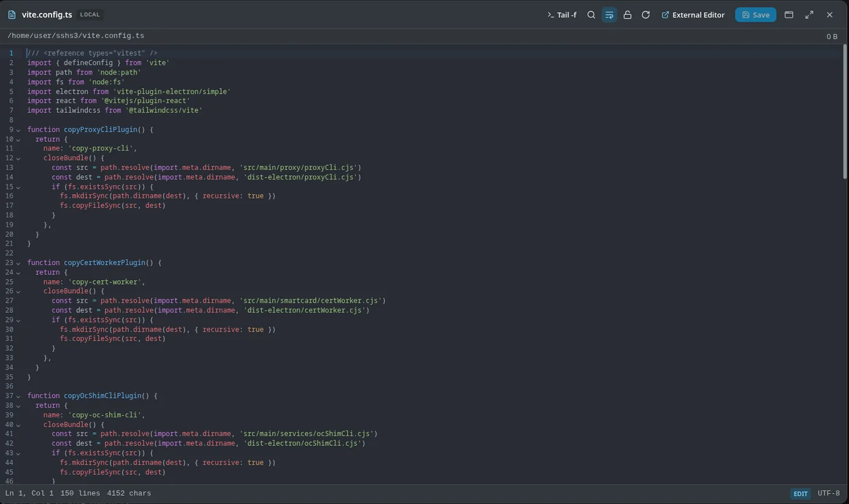Click copyCertWorkerPlugin function name

pos(104,263)
